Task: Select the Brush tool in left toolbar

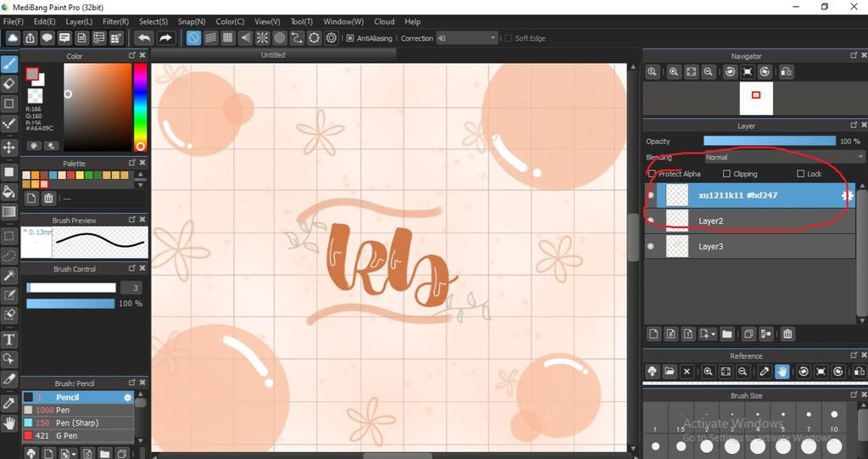Action: click(x=9, y=64)
